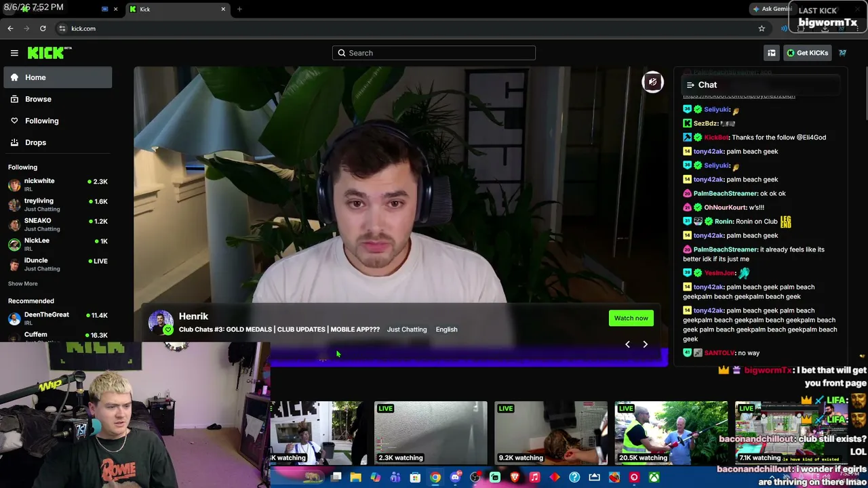Viewport: 868px width, 488px height.
Task: Open Microsoft Store from the taskbar
Action: pyautogui.click(x=415, y=477)
